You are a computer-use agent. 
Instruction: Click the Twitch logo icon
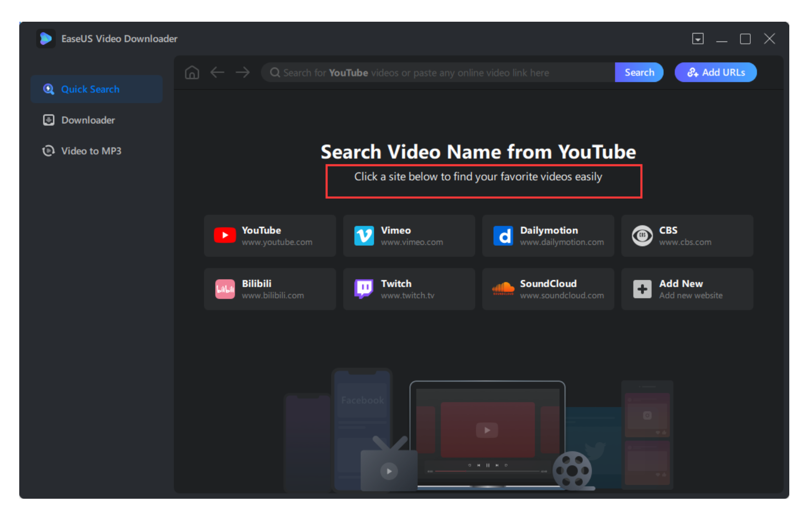click(x=364, y=289)
